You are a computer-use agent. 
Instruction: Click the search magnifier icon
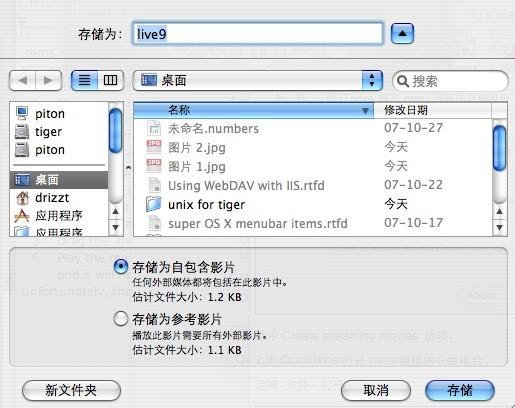(403, 81)
